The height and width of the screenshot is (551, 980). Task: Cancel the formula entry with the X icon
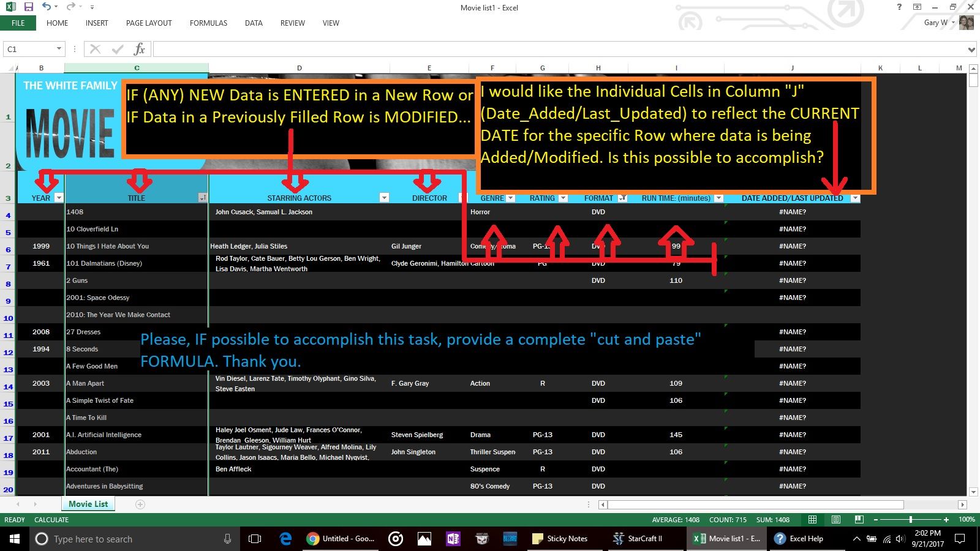click(94, 48)
